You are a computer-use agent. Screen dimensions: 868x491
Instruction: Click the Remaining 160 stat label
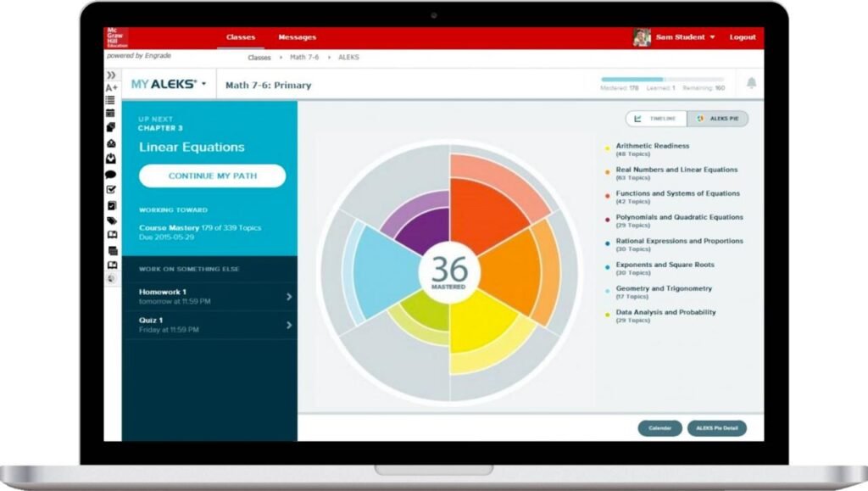click(704, 88)
